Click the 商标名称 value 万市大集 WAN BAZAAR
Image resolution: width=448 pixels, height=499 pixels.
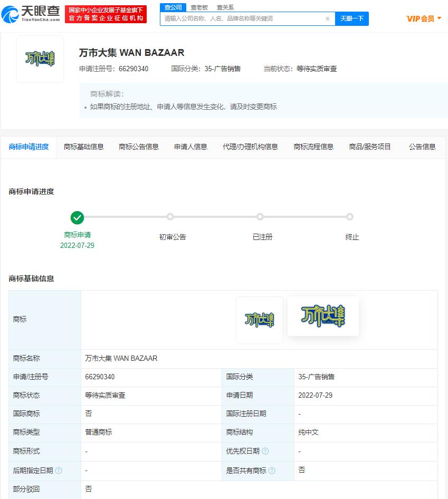coord(121,358)
